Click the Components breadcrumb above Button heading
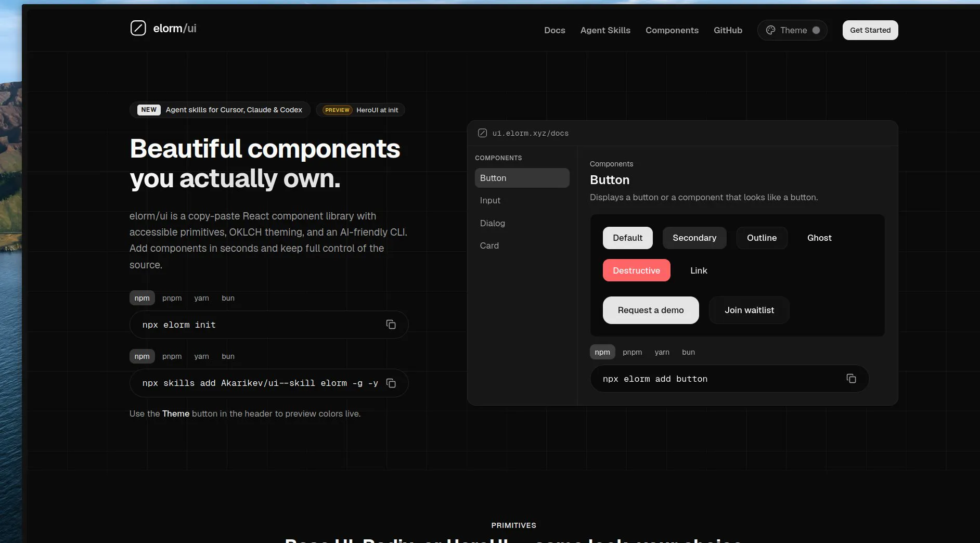The height and width of the screenshot is (543, 980). [611, 164]
